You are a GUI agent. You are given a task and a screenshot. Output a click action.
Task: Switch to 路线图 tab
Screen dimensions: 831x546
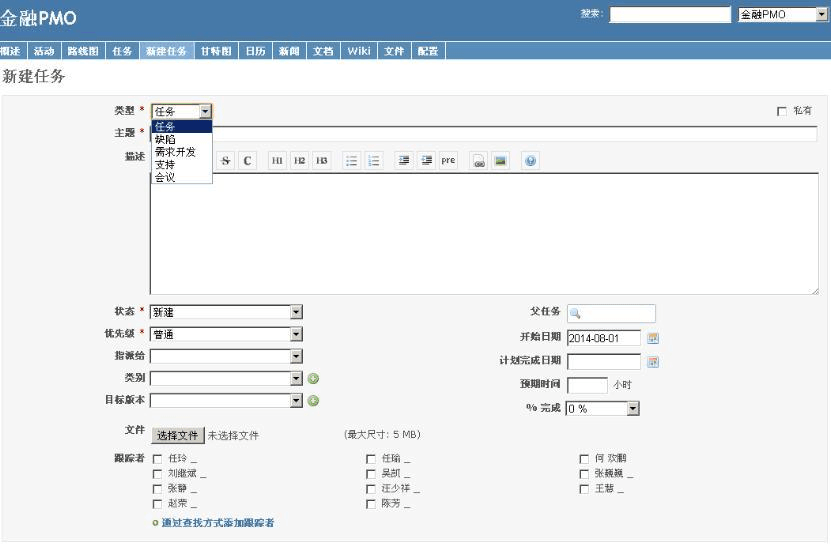(x=83, y=51)
